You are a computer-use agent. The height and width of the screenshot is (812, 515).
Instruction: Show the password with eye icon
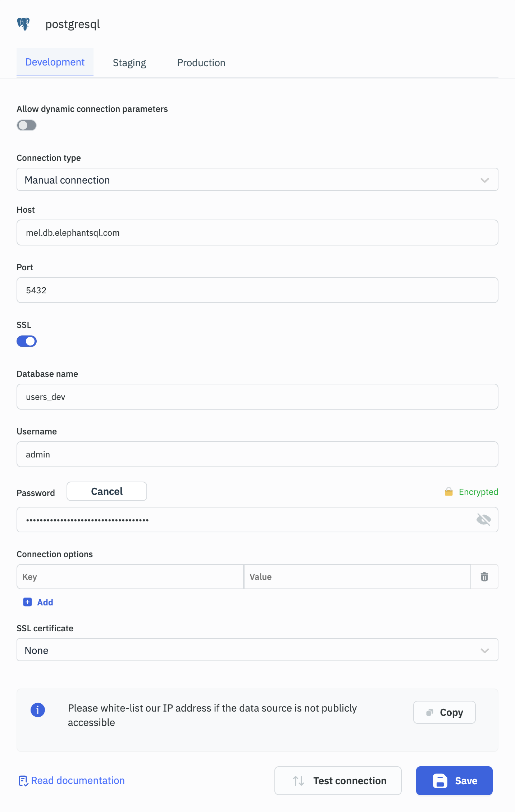pos(483,519)
